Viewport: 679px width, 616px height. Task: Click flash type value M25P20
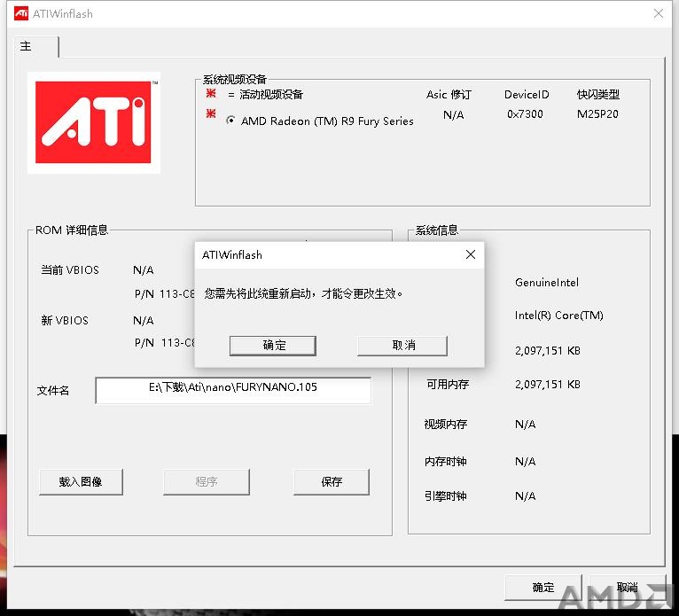[x=597, y=114]
